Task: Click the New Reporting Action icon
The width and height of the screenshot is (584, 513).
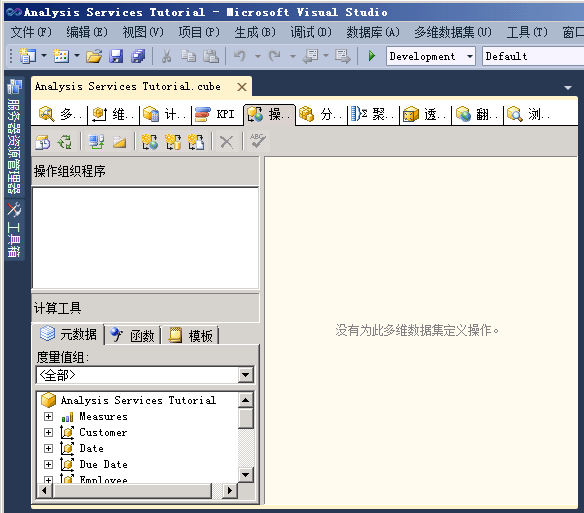Action: pos(196,142)
